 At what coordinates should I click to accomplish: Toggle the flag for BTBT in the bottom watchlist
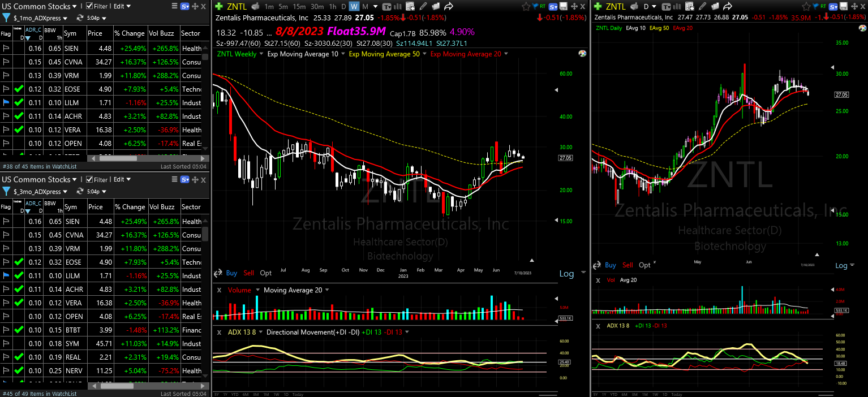(x=6, y=330)
